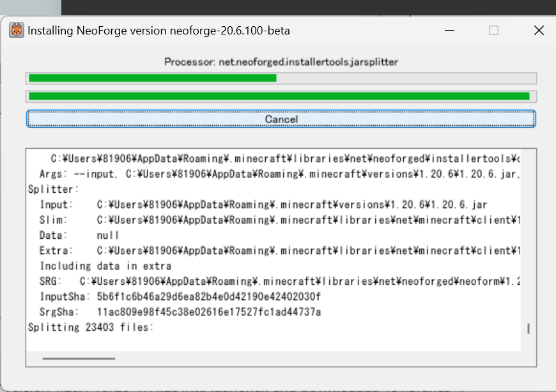The width and height of the screenshot is (556, 392).
Task: Click the vertical scrollbar of the log panel
Action: coord(529,249)
